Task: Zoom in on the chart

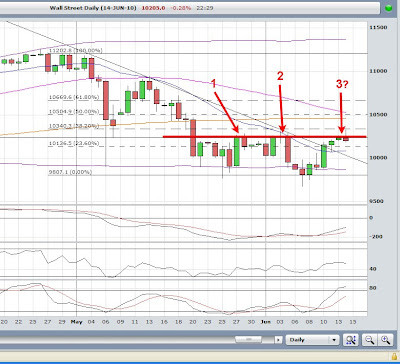Action: [x=385, y=340]
